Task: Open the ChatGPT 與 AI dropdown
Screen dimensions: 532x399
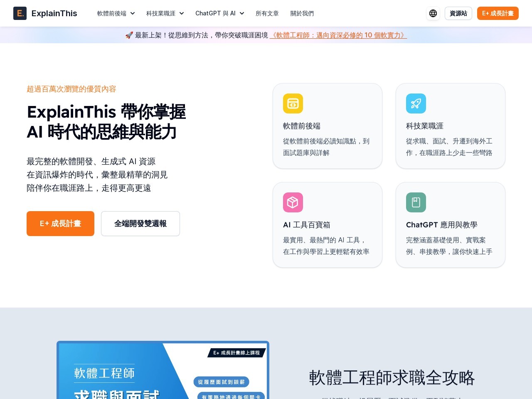Action: (219, 13)
